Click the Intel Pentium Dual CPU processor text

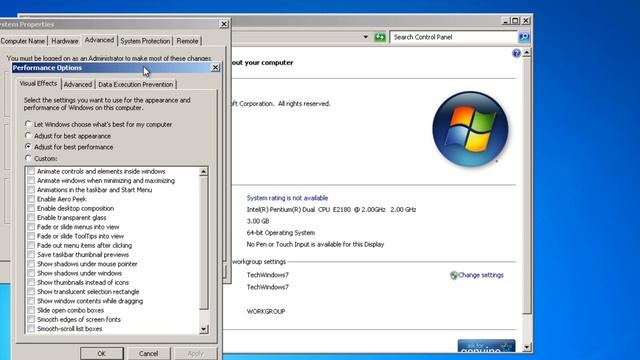[331, 209]
